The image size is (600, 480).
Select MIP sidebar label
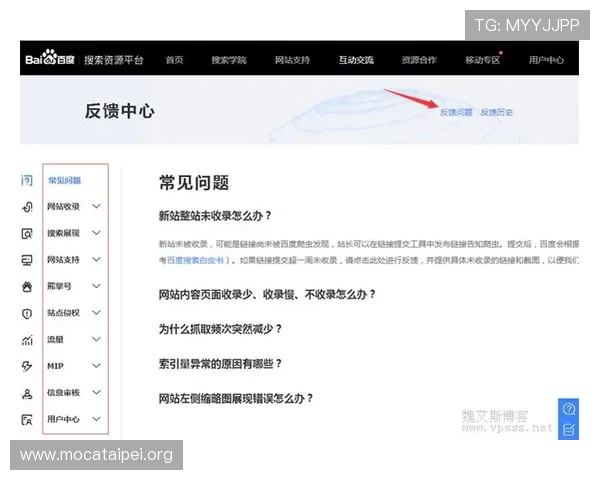pos(55,366)
